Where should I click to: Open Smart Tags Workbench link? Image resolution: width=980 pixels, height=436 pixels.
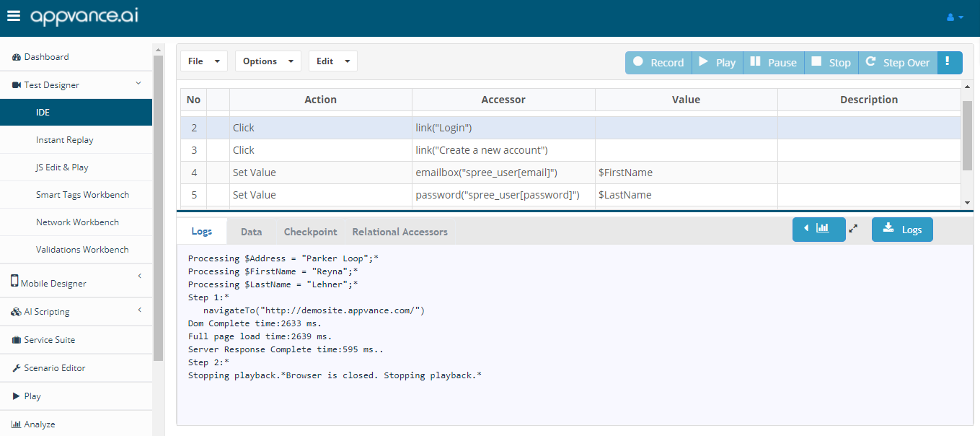(x=82, y=195)
